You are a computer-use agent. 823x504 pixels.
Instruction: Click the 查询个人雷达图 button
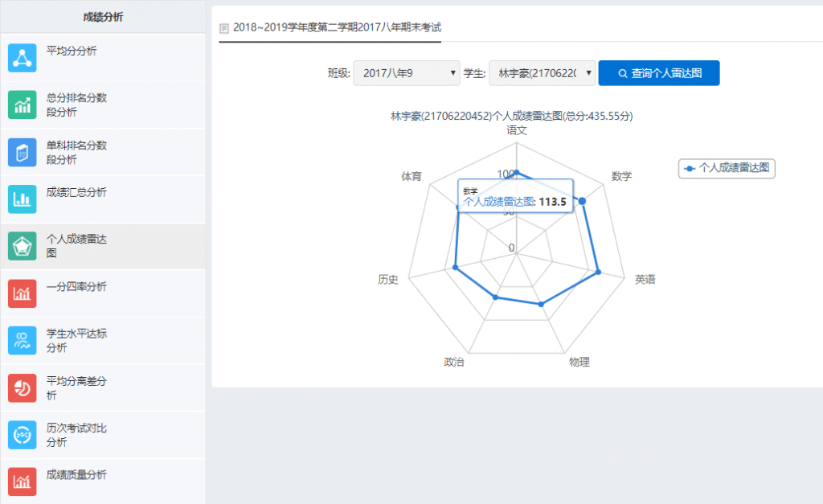658,73
